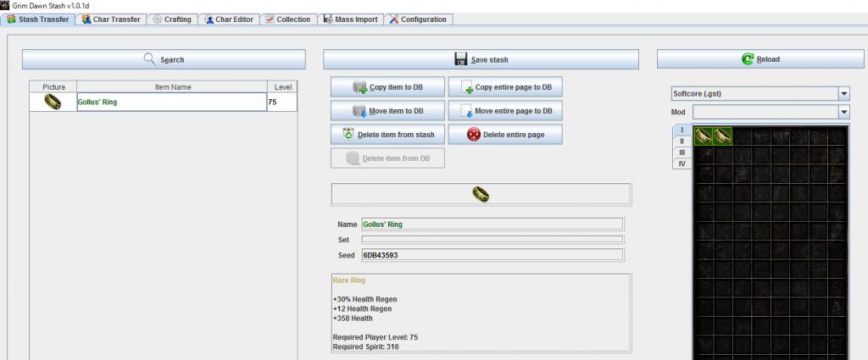Click the ring preview image above Name
The height and width of the screenshot is (360, 868).
pos(481,194)
